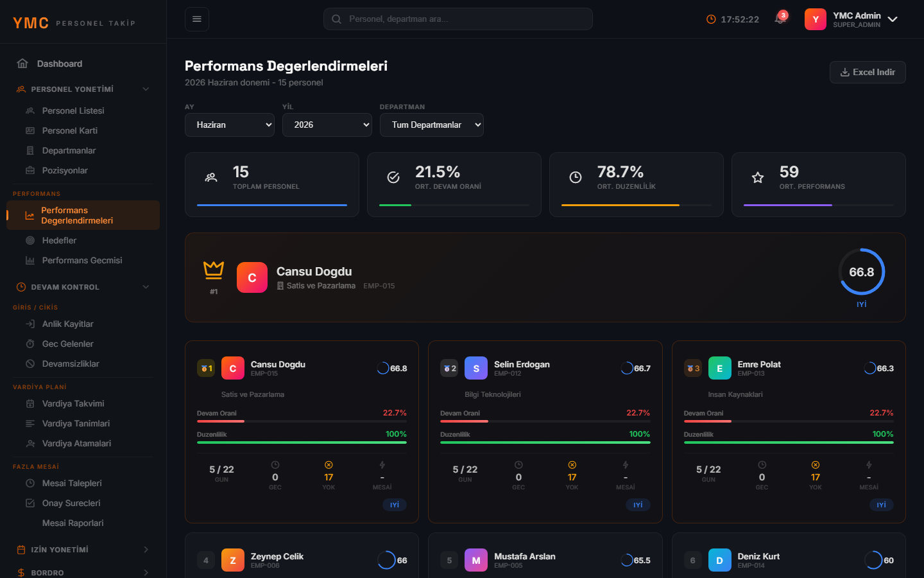Viewport: 924px width, 578px height.
Task: Open the Tum Departmanlar department dropdown
Action: [432, 125]
